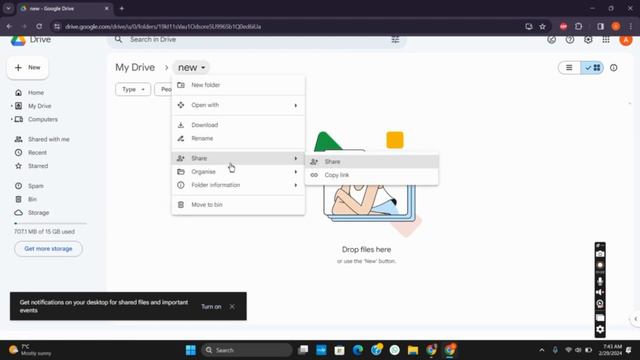The width and height of the screenshot is (640, 360).
Task: Open the Google apps grid
Action: coord(606,40)
